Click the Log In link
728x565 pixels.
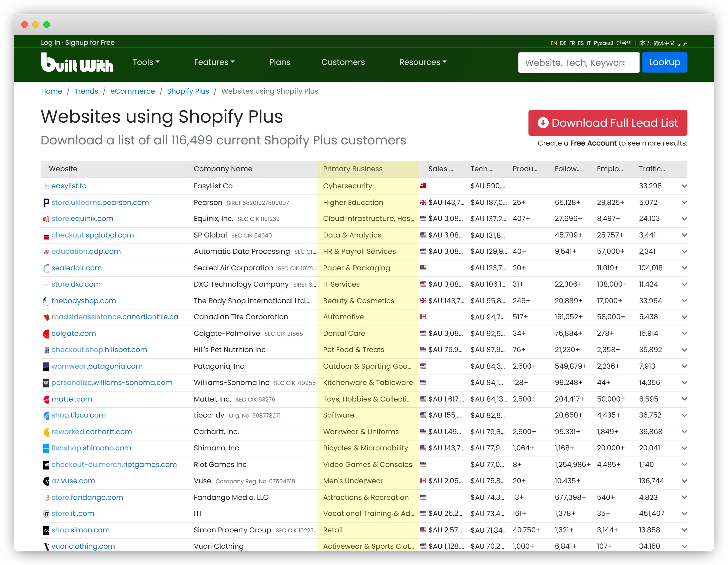point(50,42)
